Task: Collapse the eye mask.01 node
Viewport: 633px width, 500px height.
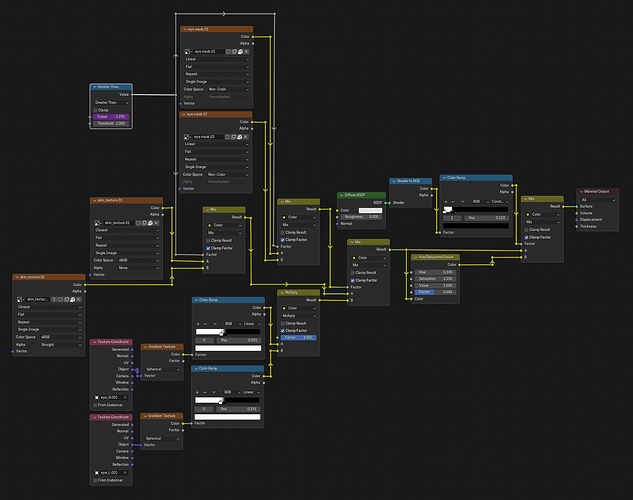Action: pyautogui.click(x=185, y=29)
